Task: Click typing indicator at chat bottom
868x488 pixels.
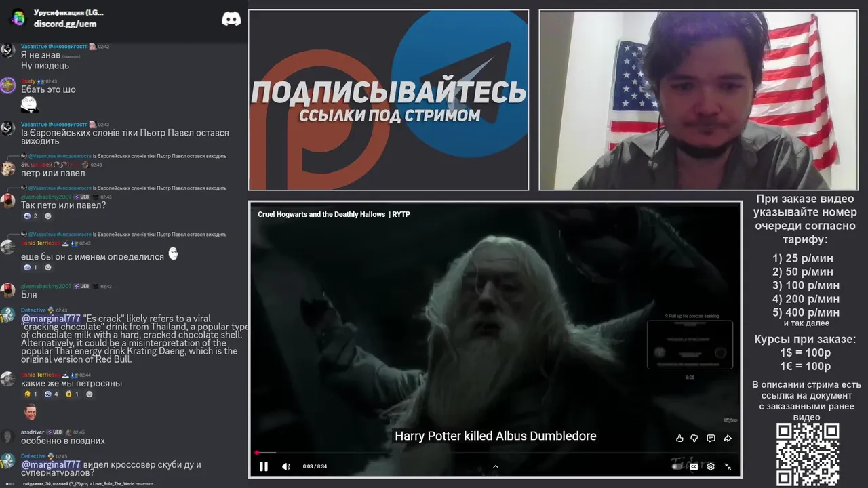Action: [80, 484]
